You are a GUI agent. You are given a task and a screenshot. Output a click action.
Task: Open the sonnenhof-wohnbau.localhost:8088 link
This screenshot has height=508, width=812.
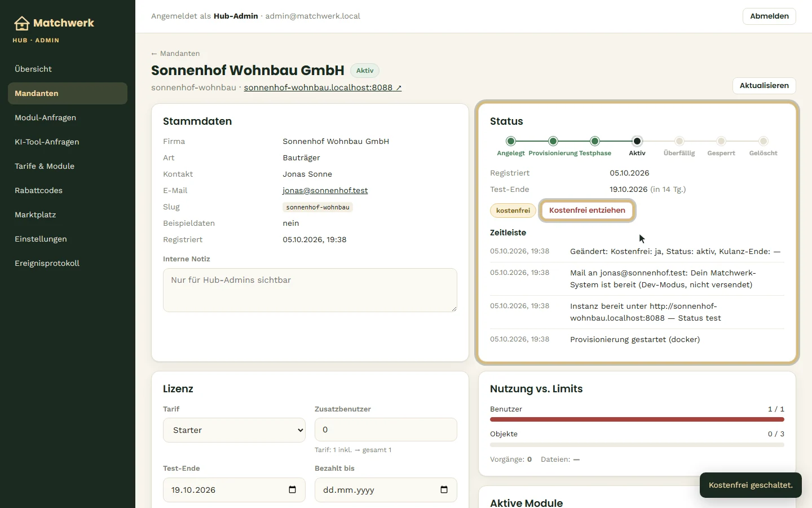[x=323, y=87]
